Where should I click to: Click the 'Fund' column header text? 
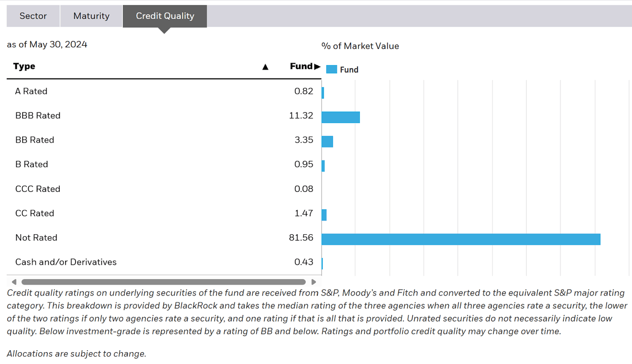[301, 67]
